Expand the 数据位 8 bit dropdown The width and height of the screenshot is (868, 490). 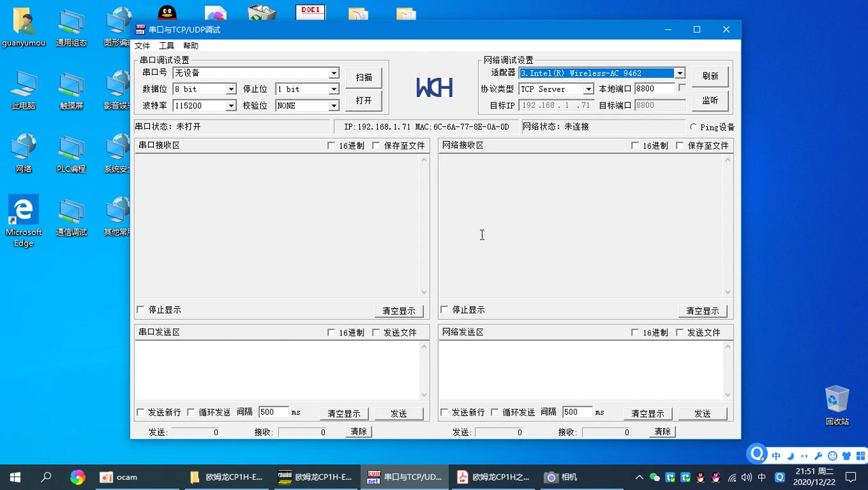click(x=231, y=89)
